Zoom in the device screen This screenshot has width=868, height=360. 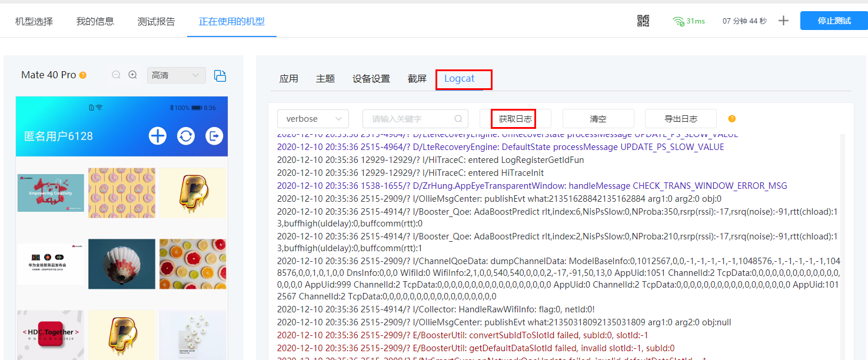pos(133,75)
